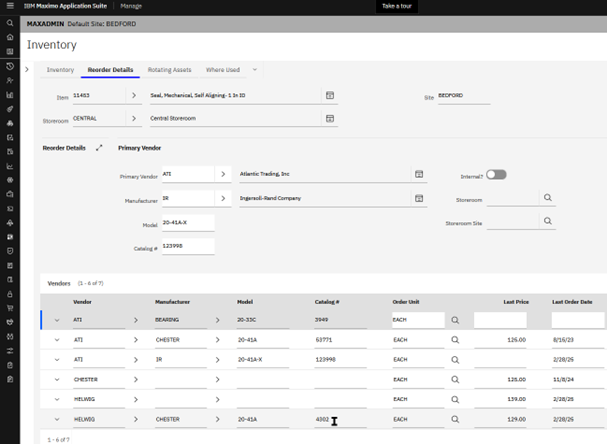Click expand icon next to Reorder Details heading
Screen dimensions: 607x444
(x=99, y=148)
